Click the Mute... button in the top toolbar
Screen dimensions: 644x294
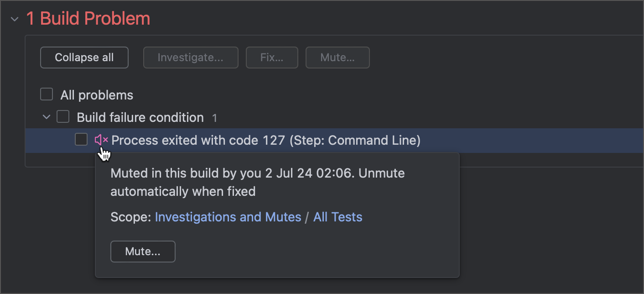[338, 58]
